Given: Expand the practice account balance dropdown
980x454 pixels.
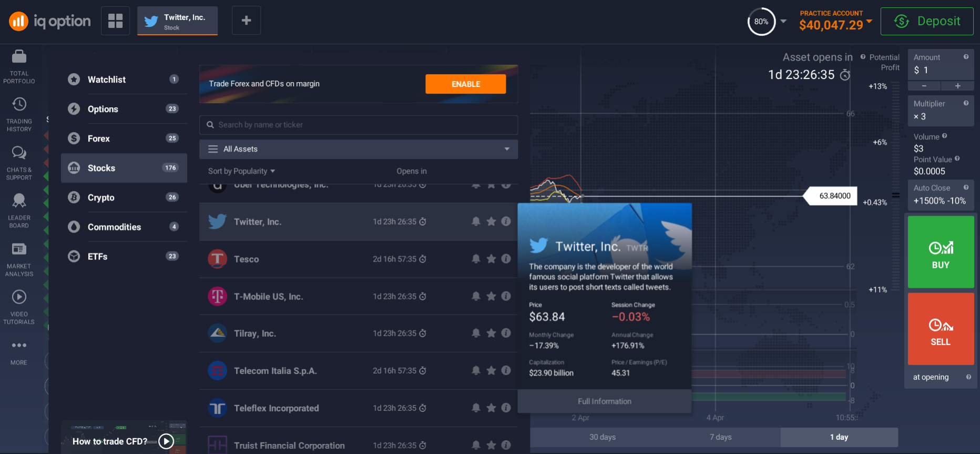Looking at the screenshot, I should click(x=869, y=21).
